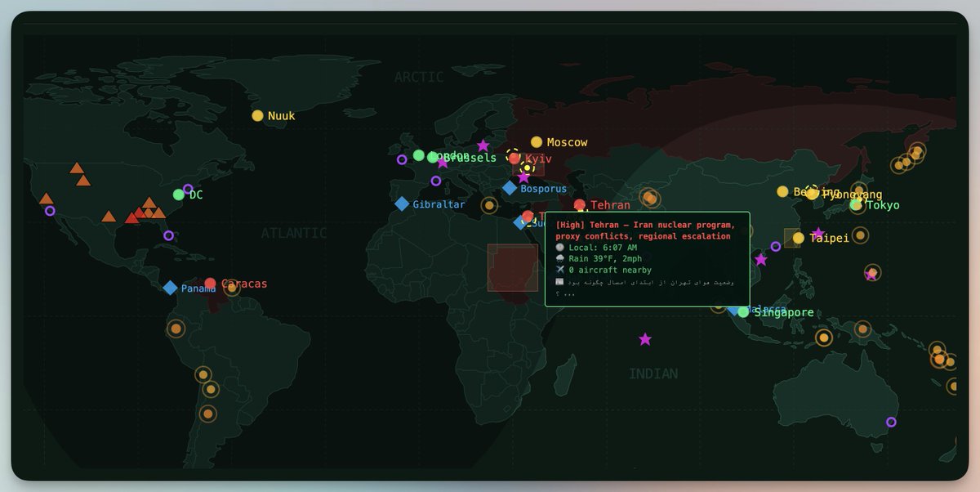Click the INDIAN ocean label
This screenshot has width=980, height=492.
pyautogui.click(x=653, y=373)
